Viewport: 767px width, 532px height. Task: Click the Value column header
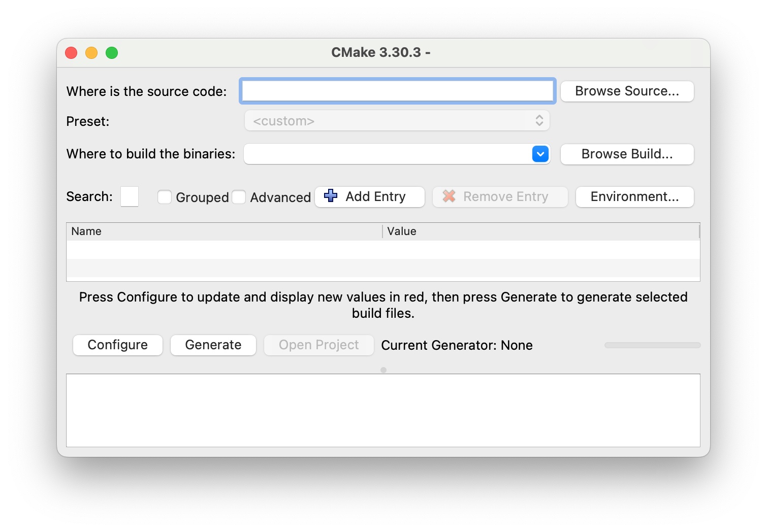(x=541, y=231)
